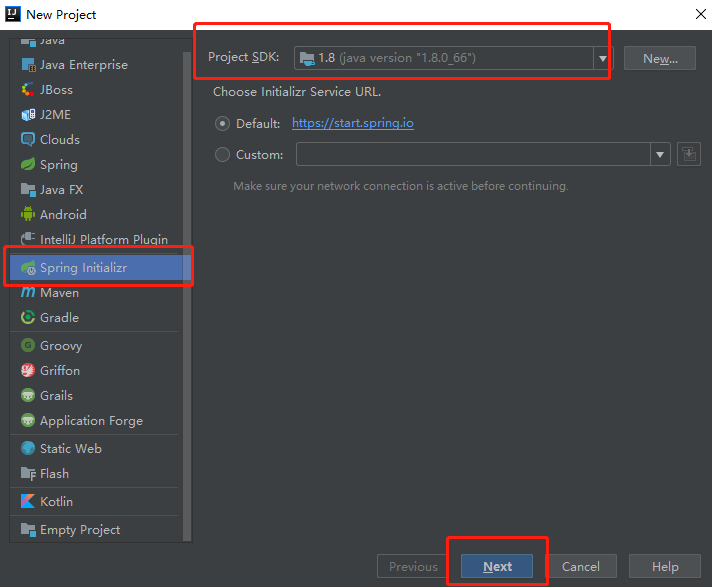Click the IntelliJ IDEA logo in title bar
Screen dimensions: 712x587
[x=13, y=14]
